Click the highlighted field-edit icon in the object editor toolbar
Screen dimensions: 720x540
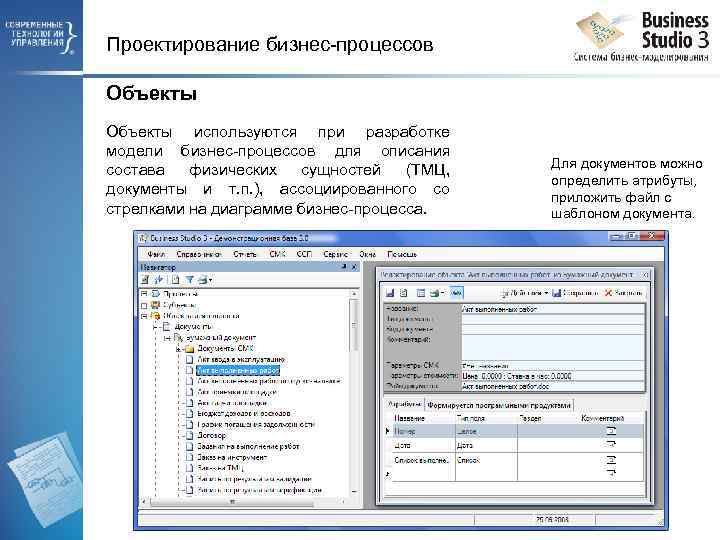[456, 293]
